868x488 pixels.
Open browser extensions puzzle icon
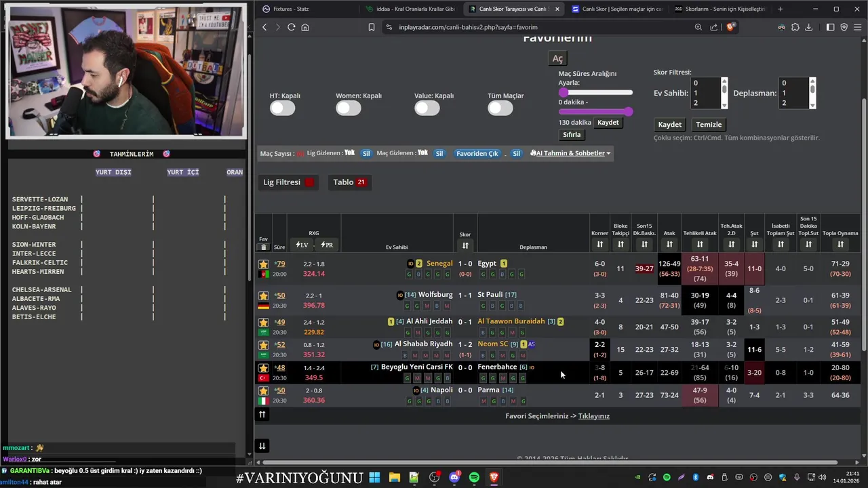795,27
